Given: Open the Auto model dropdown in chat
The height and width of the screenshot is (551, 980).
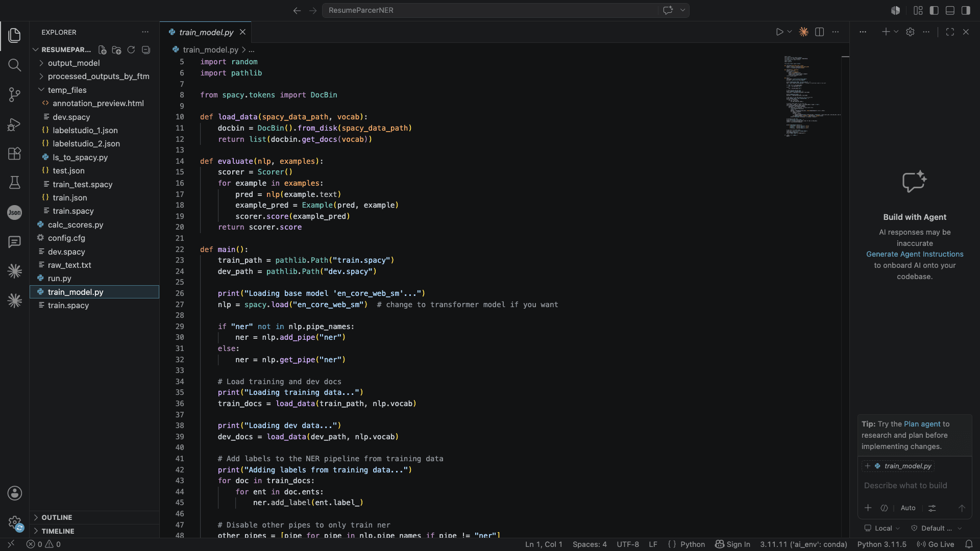Looking at the screenshot, I should pyautogui.click(x=908, y=508).
